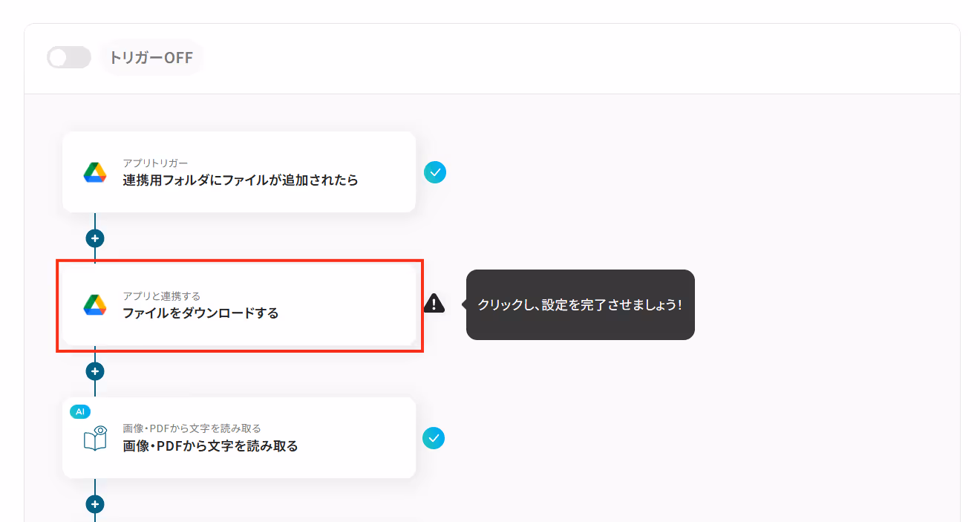Image resolution: width=980 pixels, height=522 pixels.
Task: Click warning triangle next to ファイルをダウンロードする
Action: click(434, 303)
